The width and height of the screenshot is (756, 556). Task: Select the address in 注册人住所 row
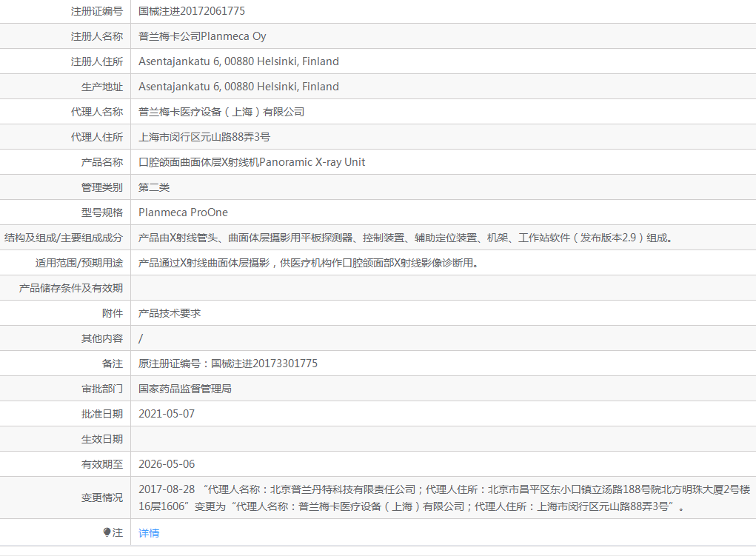tap(238, 61)
